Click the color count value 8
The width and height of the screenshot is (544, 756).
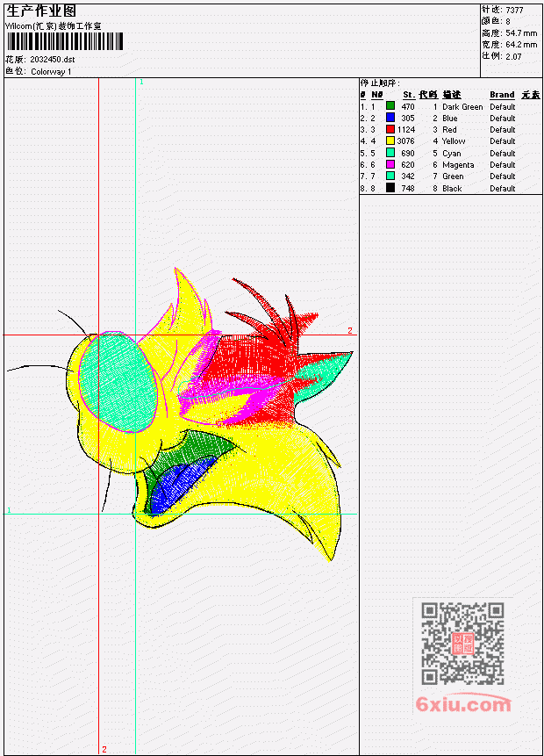(x=508, y=21)
